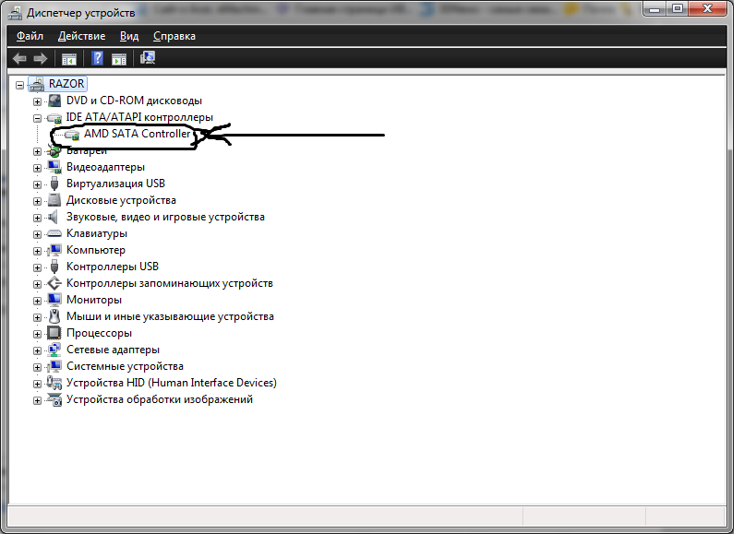The height and width of the screenshot is (534, 756).
Task: Click the mouse icon for Мыши
Action: tap(54, 316)
